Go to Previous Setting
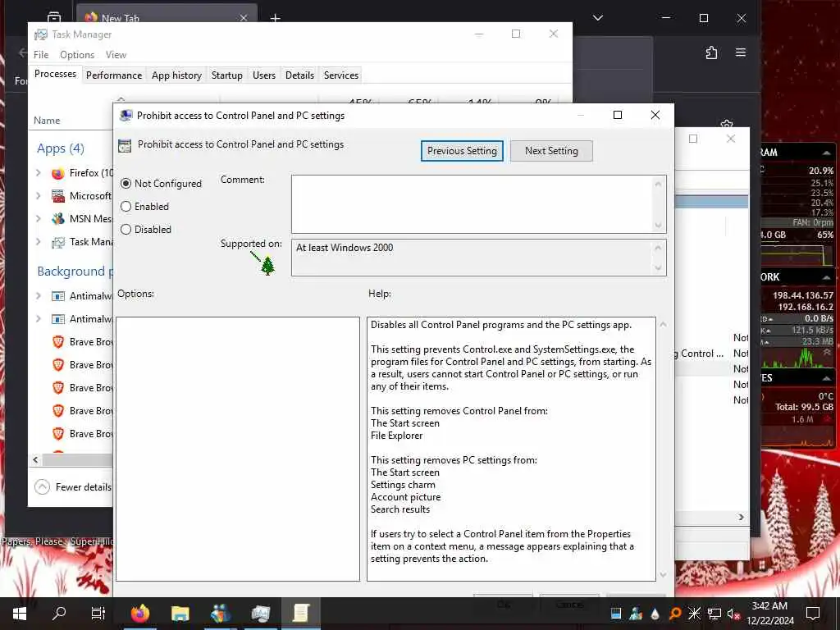This screenshot has height=630, width=840. [462, 151]
